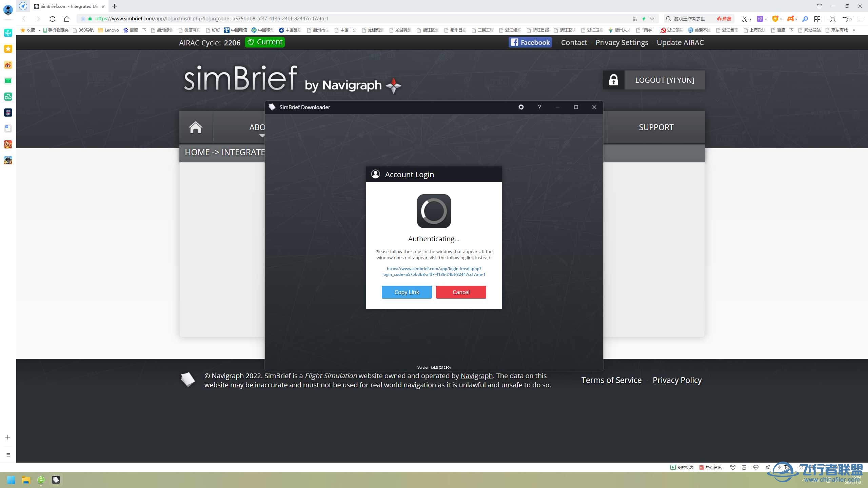Click the Facebook icon near the Contact link
The image size is (868, 488).
[x=515, y=42]
